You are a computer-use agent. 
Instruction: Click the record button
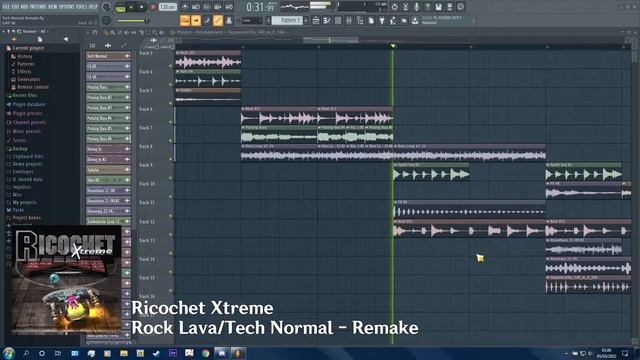pyautogui.click(x=153, y=7)
